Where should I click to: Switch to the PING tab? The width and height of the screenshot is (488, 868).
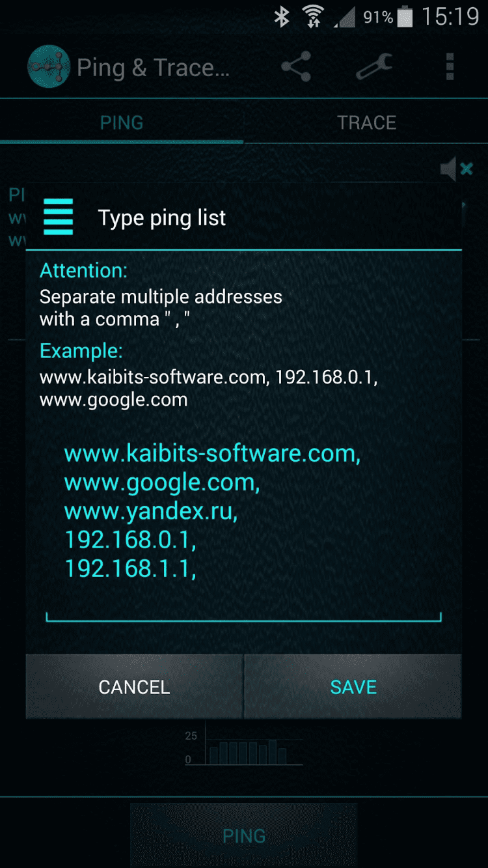click(x=122, y=122)
